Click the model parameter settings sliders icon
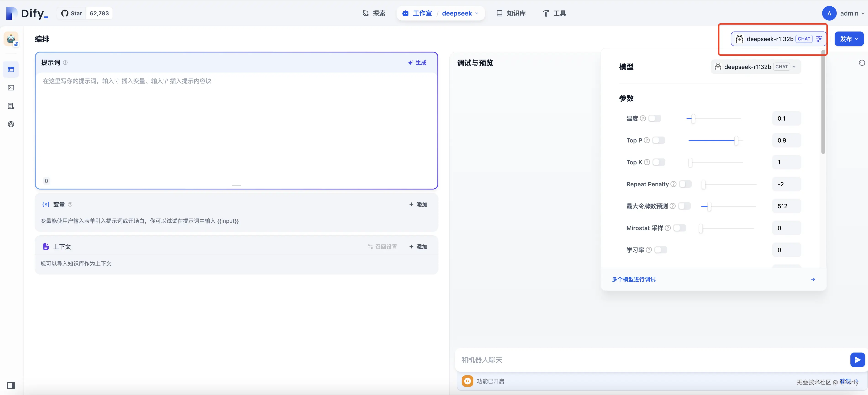Screen dimensions: 868x395 819,39
